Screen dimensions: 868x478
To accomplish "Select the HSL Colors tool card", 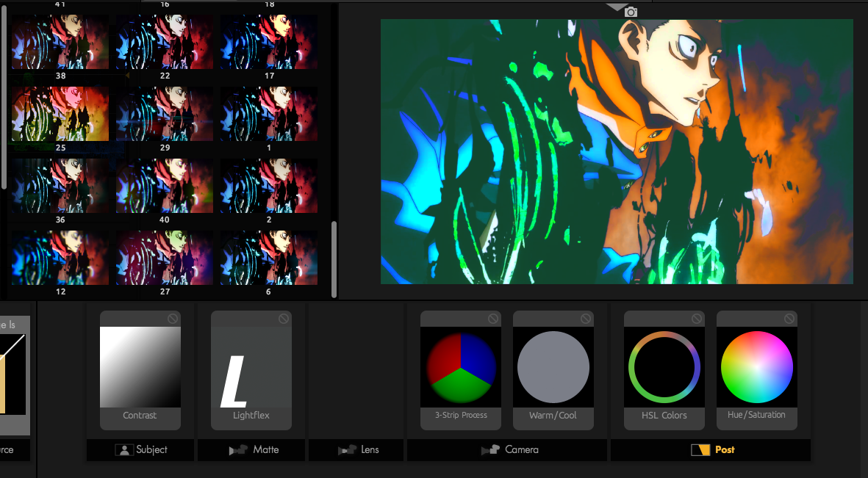I will [x=664, y=370].
